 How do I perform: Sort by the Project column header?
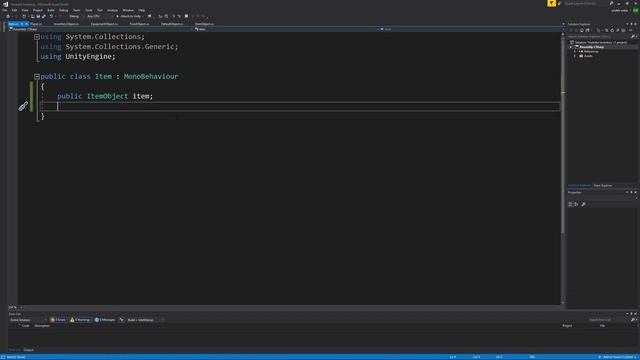click(x=567, y=326)
